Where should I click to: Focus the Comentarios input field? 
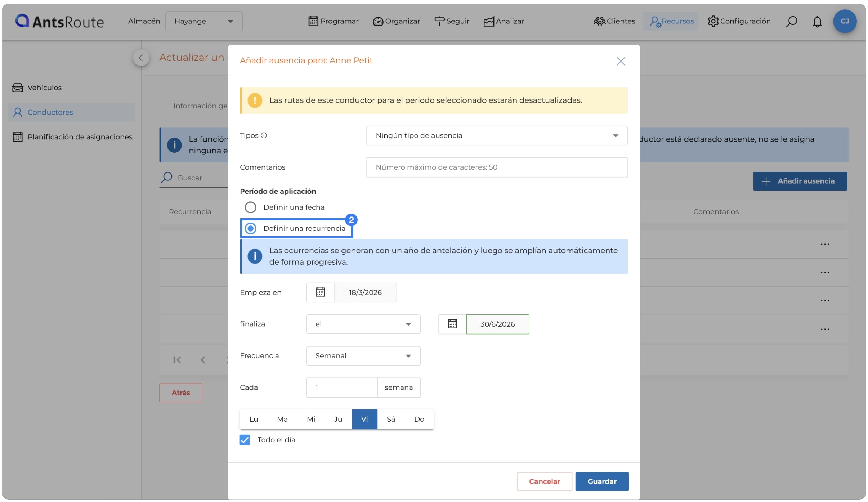[497, 167]
